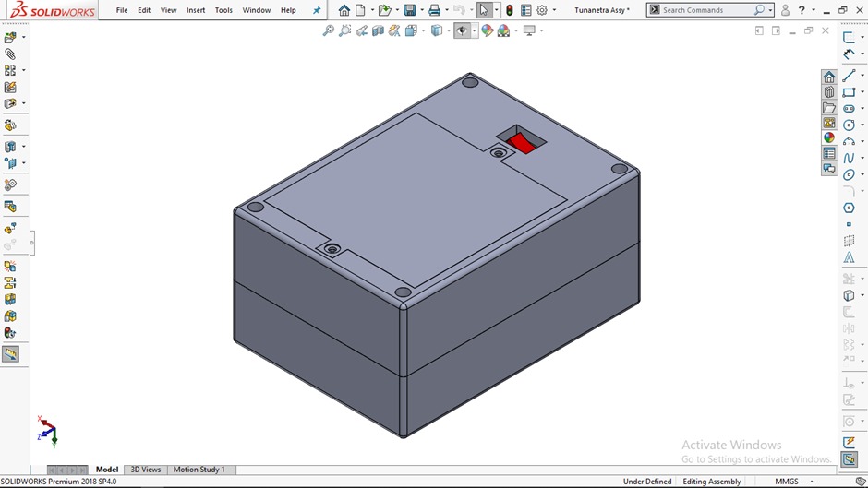Switch to the 3D Views tab
Image resolution: width=868 pixels, height=488 pixels.
click(146, 470)
